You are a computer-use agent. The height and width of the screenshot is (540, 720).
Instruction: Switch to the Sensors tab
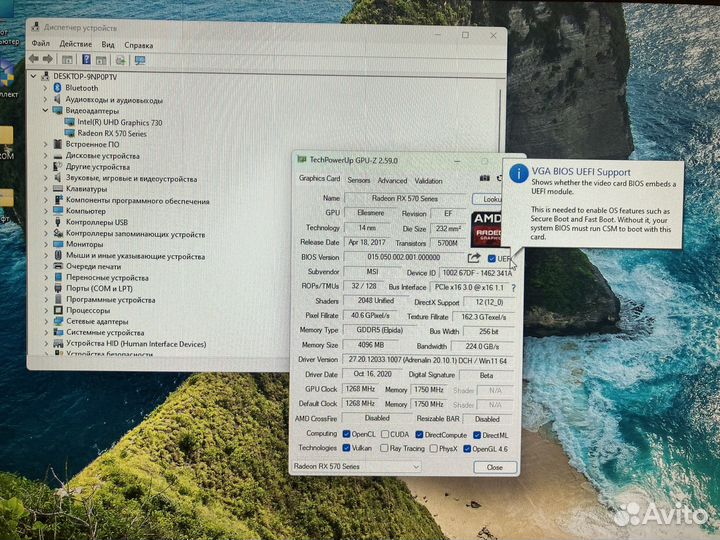[x=358, y=181]
